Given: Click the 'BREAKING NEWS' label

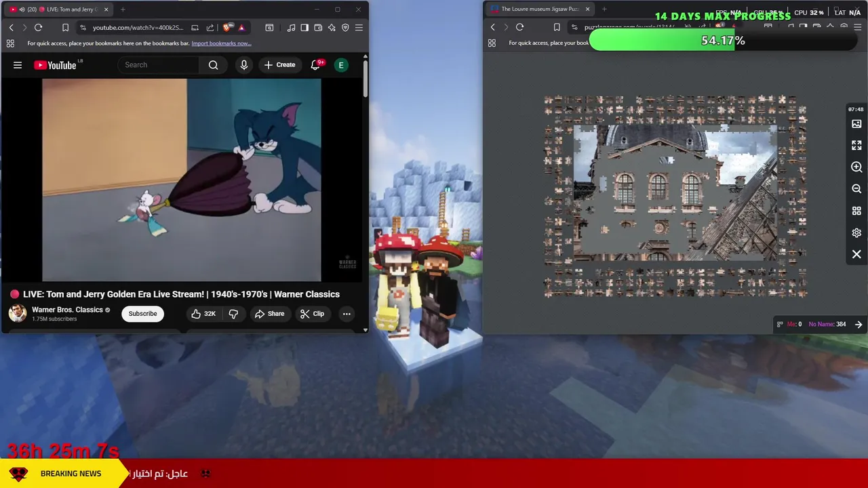Looking at the screenshot, I should coord(71,474).
